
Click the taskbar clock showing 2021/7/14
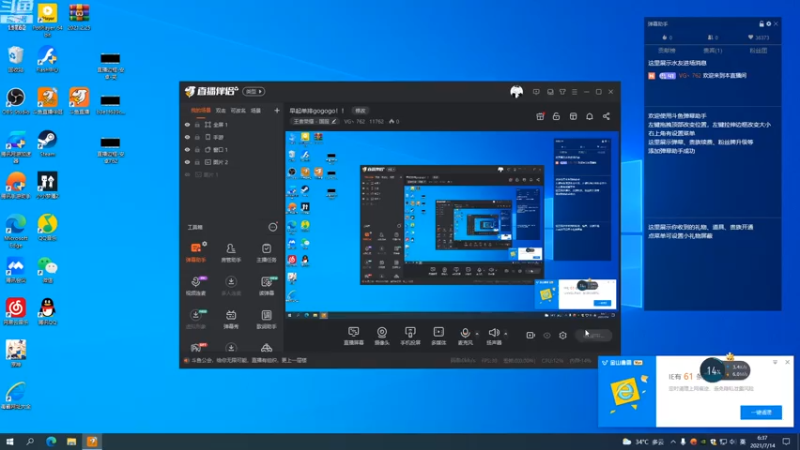[x=762, y=442]
